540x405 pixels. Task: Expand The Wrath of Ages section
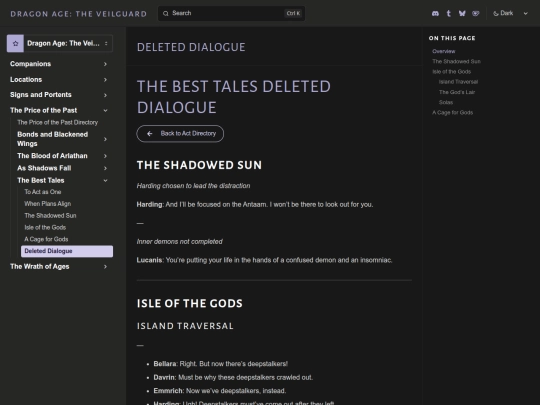click(x=105, y=267)
